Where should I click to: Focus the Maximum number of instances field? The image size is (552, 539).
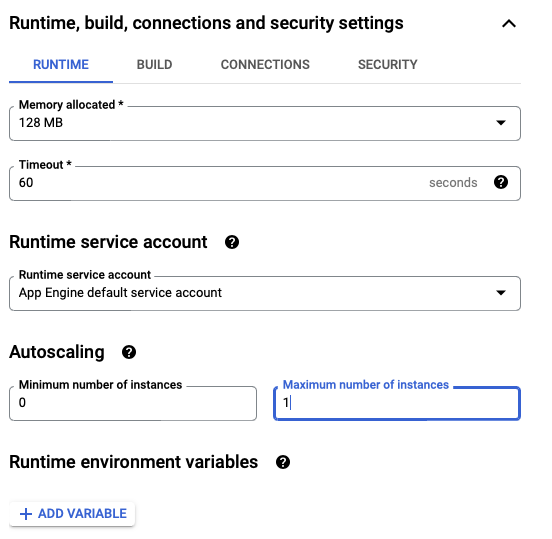click(397, 403)
